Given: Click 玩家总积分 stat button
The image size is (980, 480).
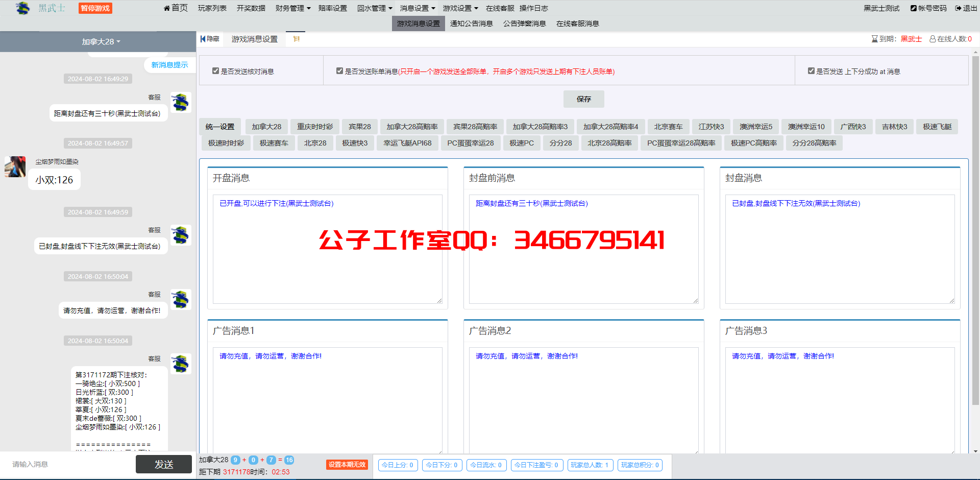Looking at the screenshot, I should [x=640, y=465].
